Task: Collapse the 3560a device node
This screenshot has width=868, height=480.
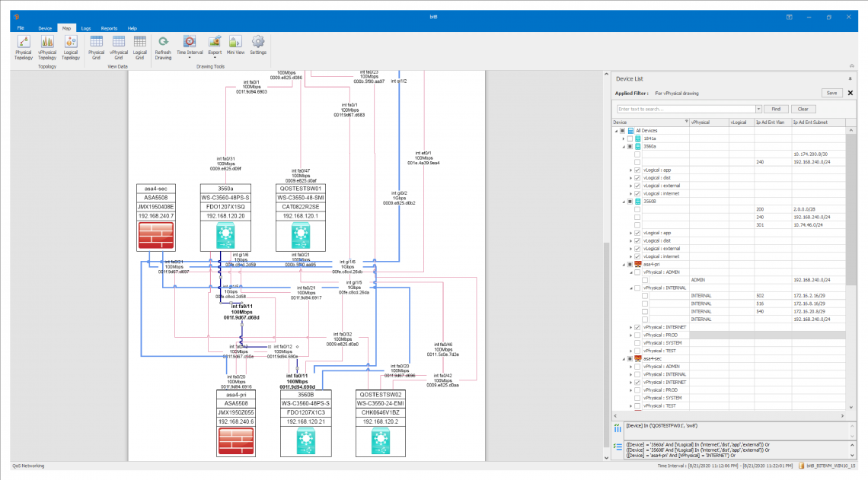Action: pyautogui.click(x=624, y=147)
